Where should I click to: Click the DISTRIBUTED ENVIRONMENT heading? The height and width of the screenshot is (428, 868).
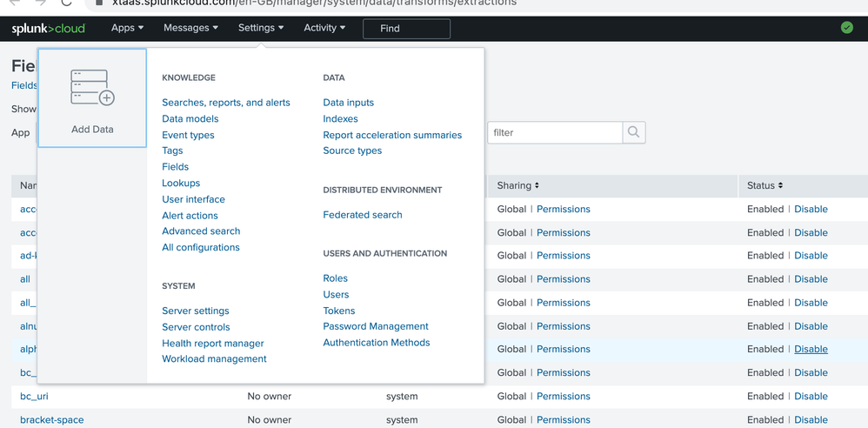383,190
